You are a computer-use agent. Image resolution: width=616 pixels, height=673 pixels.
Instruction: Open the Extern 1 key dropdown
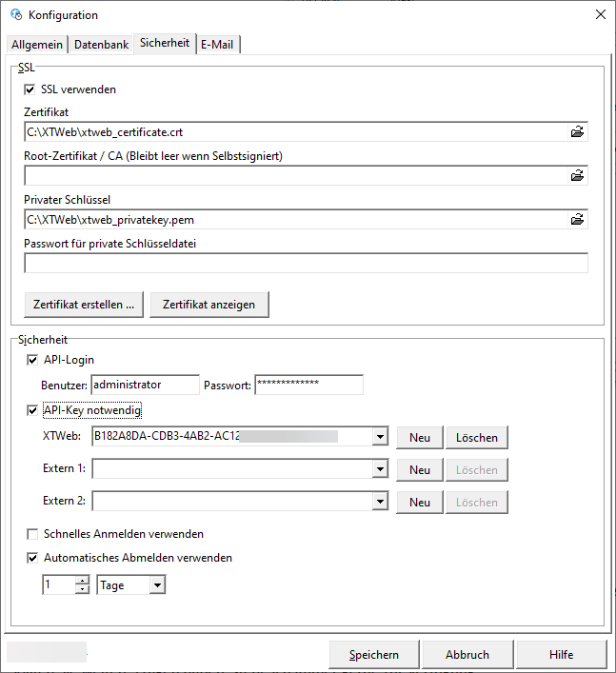coord(380,469)
